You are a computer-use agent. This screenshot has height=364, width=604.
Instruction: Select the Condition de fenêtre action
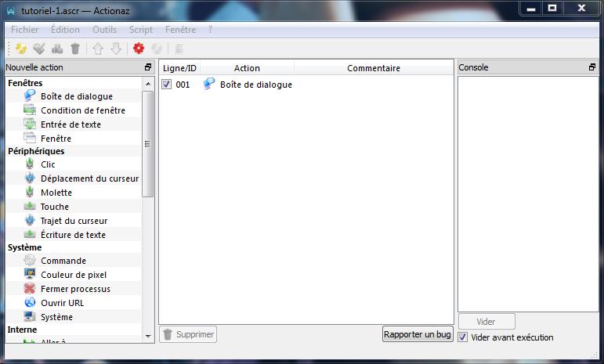click(x=82, y=110)
